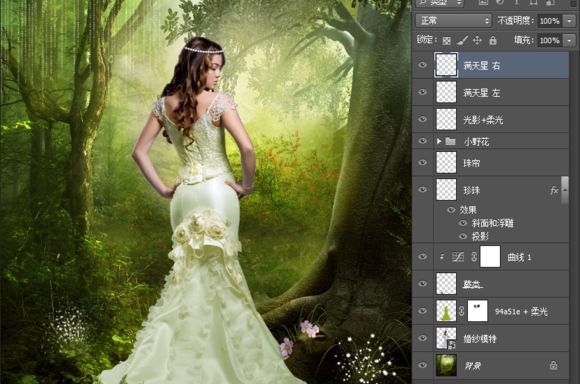Select the 婚纱模特 layer thumbnail
This screenshot has width=580, height=384.
(446, 338)
